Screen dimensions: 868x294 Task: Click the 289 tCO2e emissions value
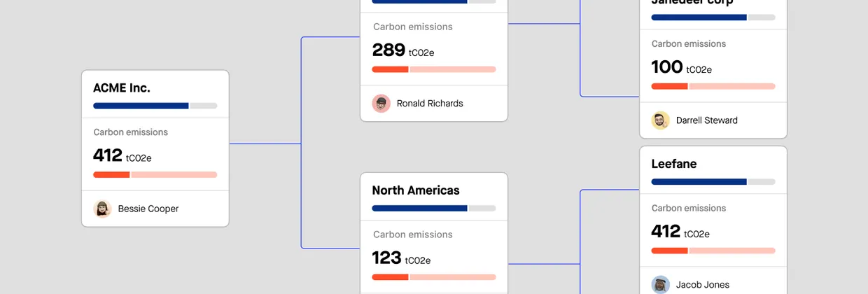tap(402, 50)
